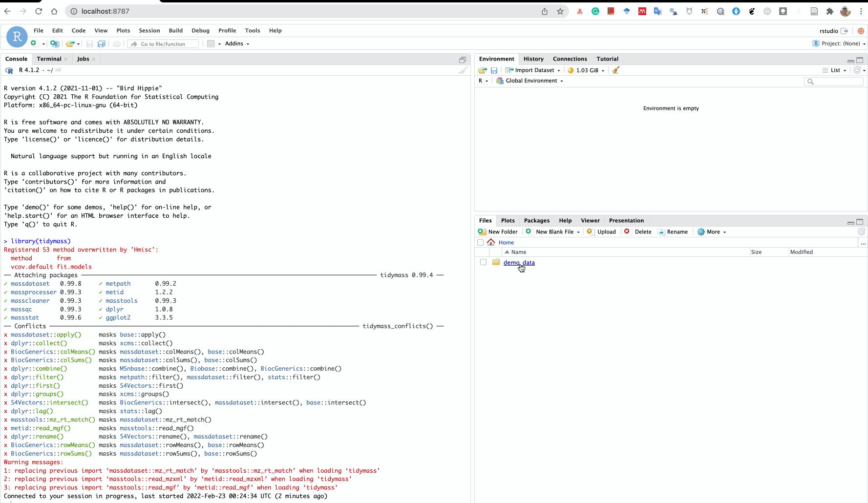Open the Global Environment dropdown

pos(529,81)
